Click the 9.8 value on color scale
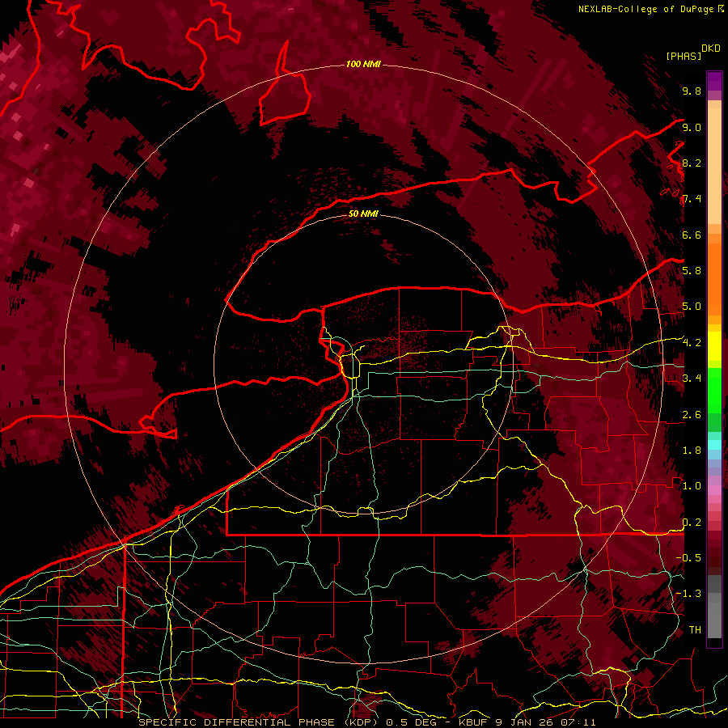 click(x=692, y=91)
